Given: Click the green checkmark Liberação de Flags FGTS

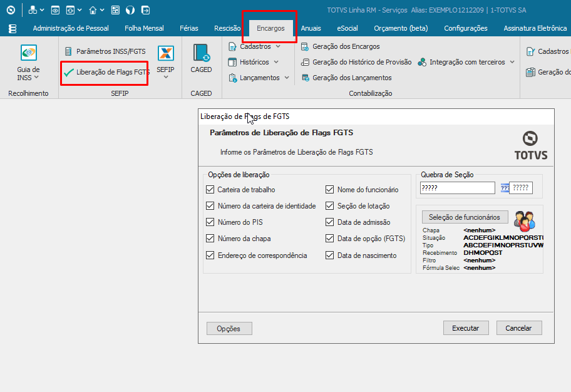Looking at the screenshot, I should point(69,73).
